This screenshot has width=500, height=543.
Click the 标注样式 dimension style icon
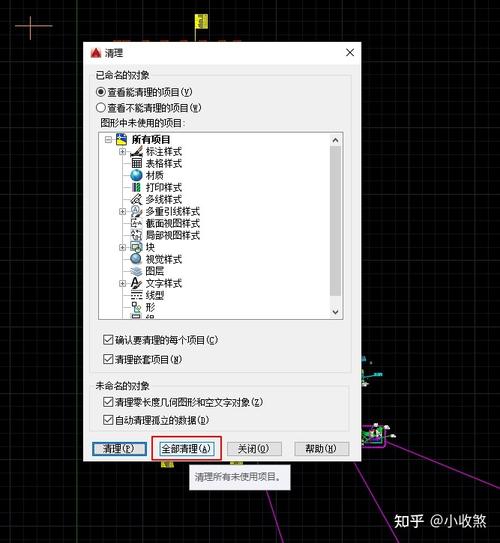tap(136, 152)
